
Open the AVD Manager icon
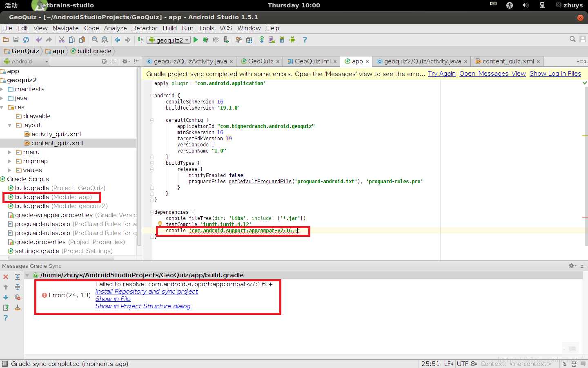272,40
